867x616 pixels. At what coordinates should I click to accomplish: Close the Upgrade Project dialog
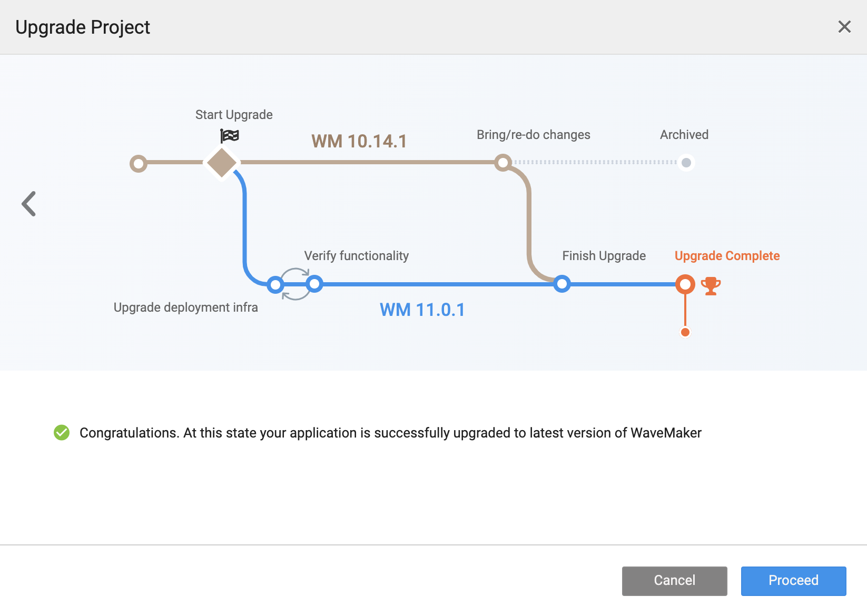(x=844, y=27)
